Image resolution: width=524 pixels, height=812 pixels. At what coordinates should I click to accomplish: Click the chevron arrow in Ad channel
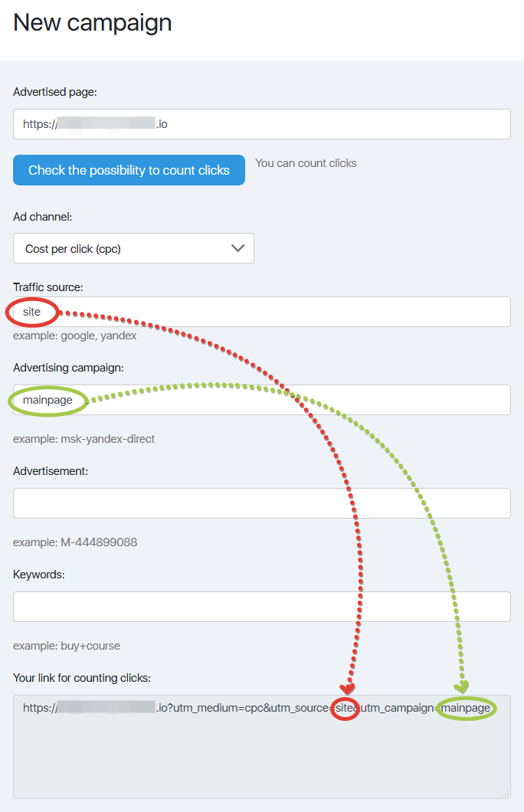tap(237, 248)
